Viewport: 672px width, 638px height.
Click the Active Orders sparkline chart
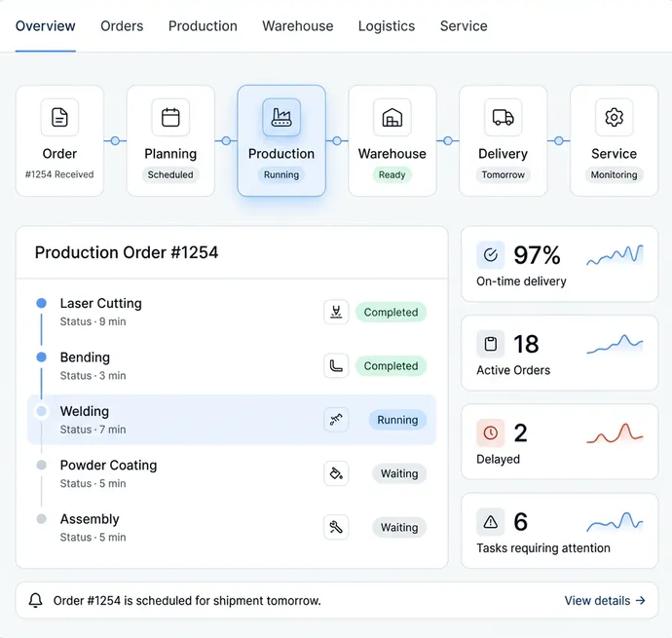click(x=615, y=344)
